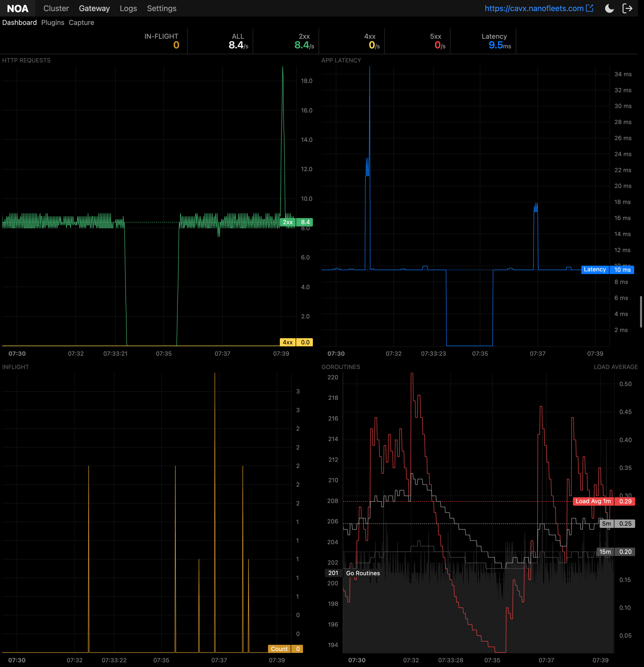Toggle the Load Avg 1m legend badge
The height and width of the screenshot is (667, 644).
point(593,501)
